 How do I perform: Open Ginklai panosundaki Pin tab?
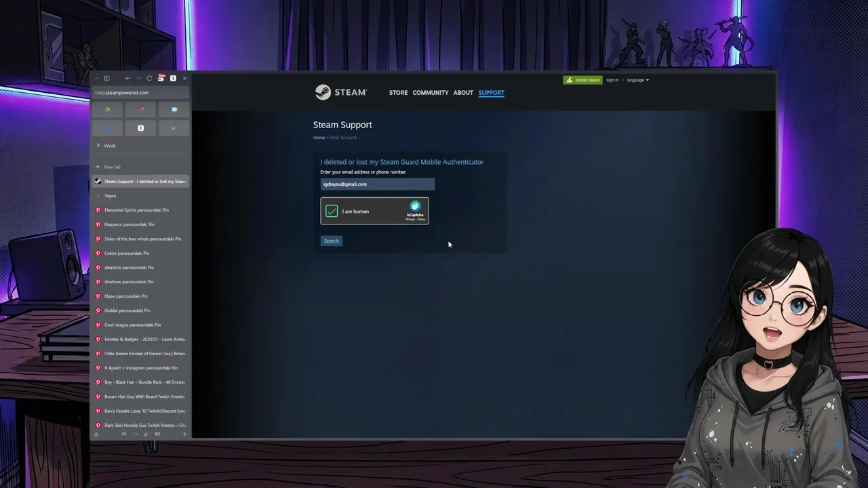[x=140, y=310]
